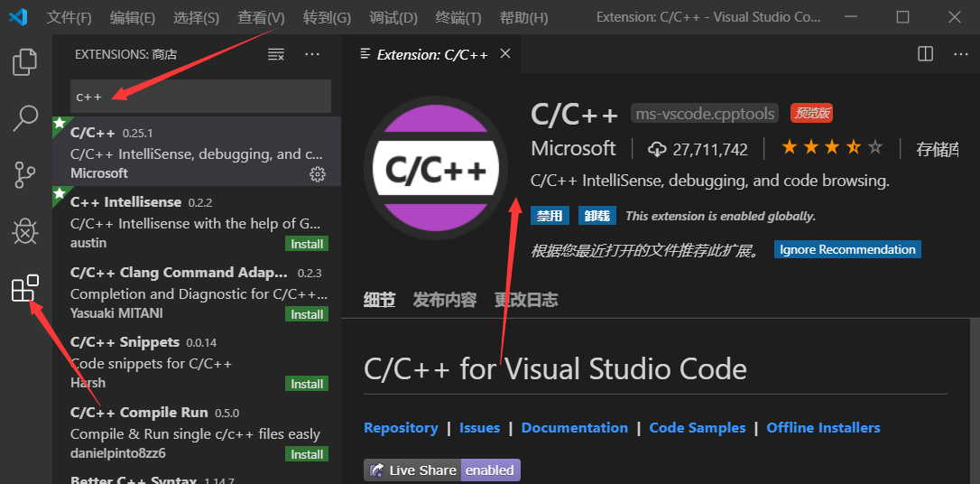Open the Extensions view icon
The height and width of the screenshot is (484, 980).
(25, 288)
